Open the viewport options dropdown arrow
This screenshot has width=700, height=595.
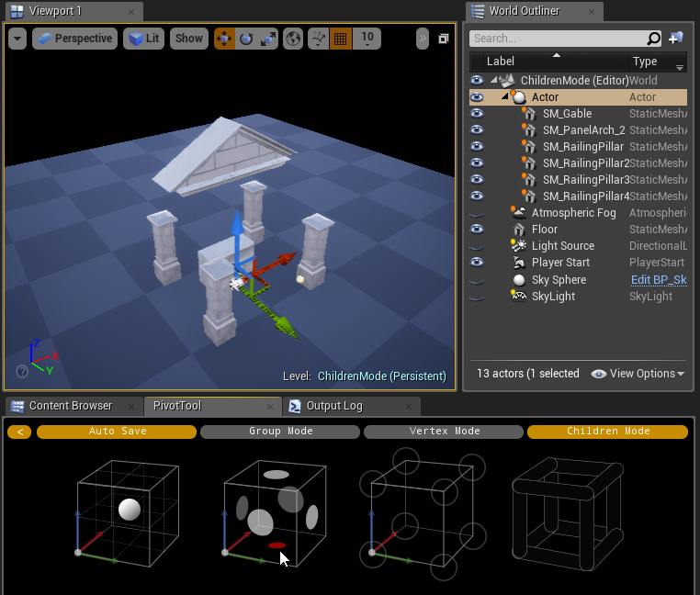pos(17,39)
